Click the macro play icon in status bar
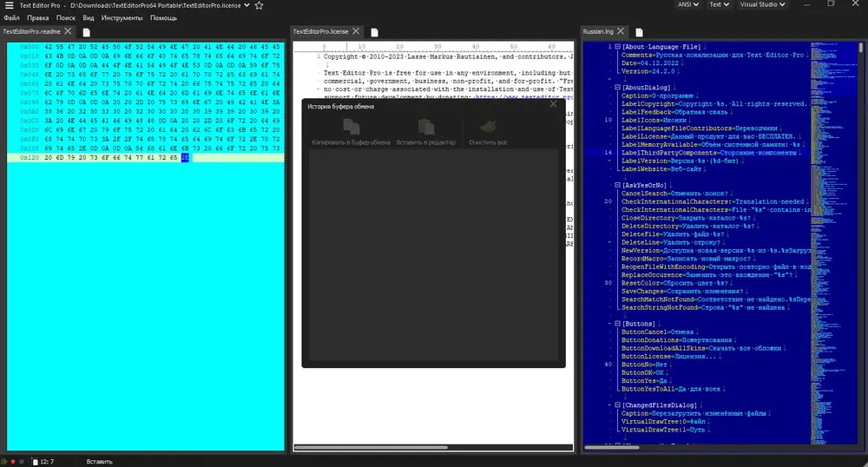This screenshot has height=467, width=868. coord(4,462)
